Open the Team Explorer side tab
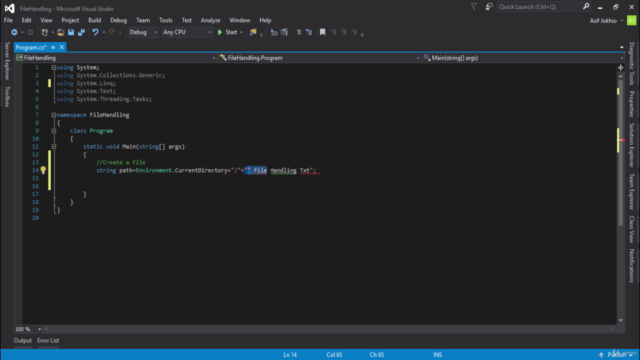This screenshot has width=640, height=360. 631,191
